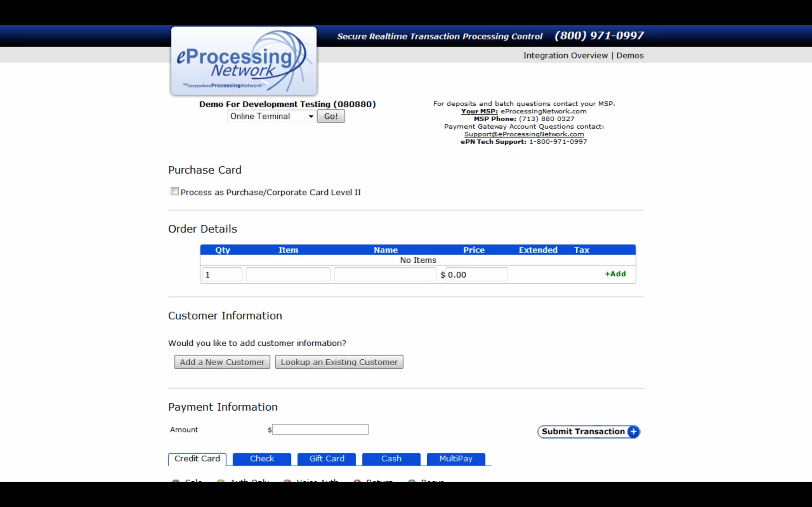
Task: Open the Demos menu item
Action: click(x=630, y=55)
